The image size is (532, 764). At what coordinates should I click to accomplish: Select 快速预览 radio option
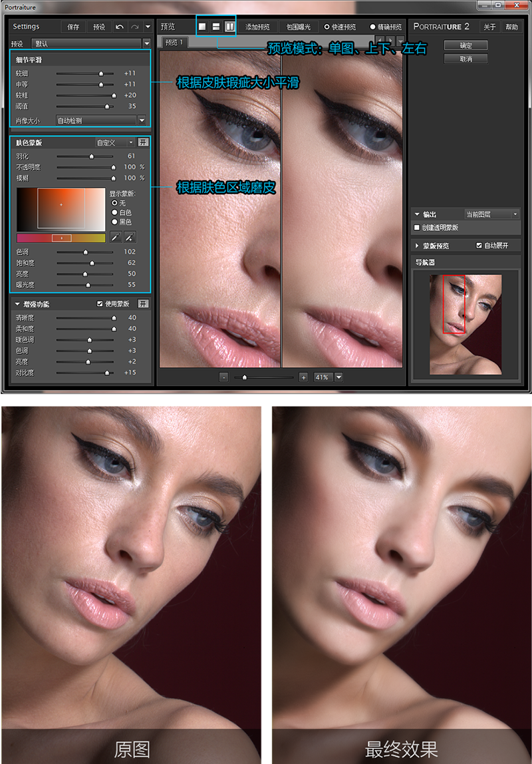coord(327,27)
